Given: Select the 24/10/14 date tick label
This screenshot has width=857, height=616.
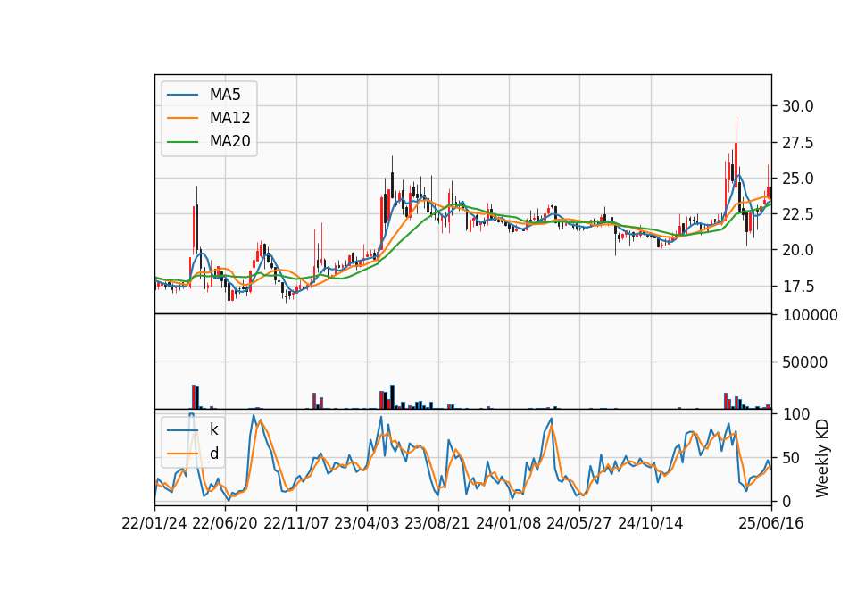Looking at the screenshot, I should pyautogui.click(x=651, y=524).
